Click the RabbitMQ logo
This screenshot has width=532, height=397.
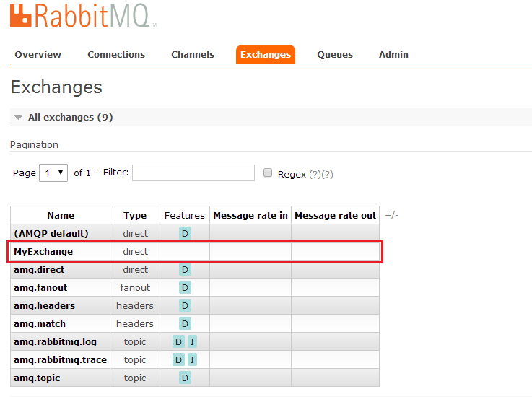pyautogui.click(x=83, y=16)
